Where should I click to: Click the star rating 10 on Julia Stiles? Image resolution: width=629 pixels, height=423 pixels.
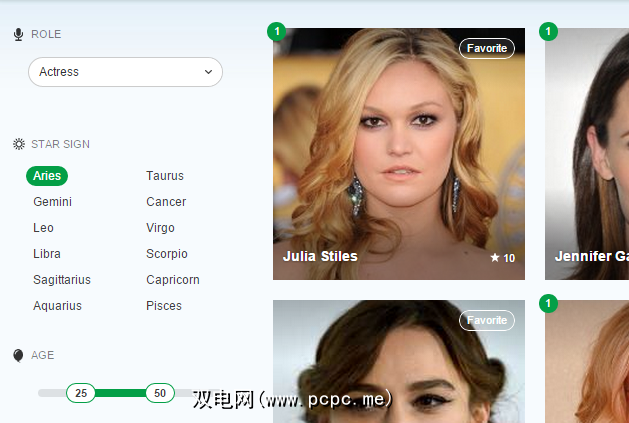pyautogui.click(x=503, y=258)
